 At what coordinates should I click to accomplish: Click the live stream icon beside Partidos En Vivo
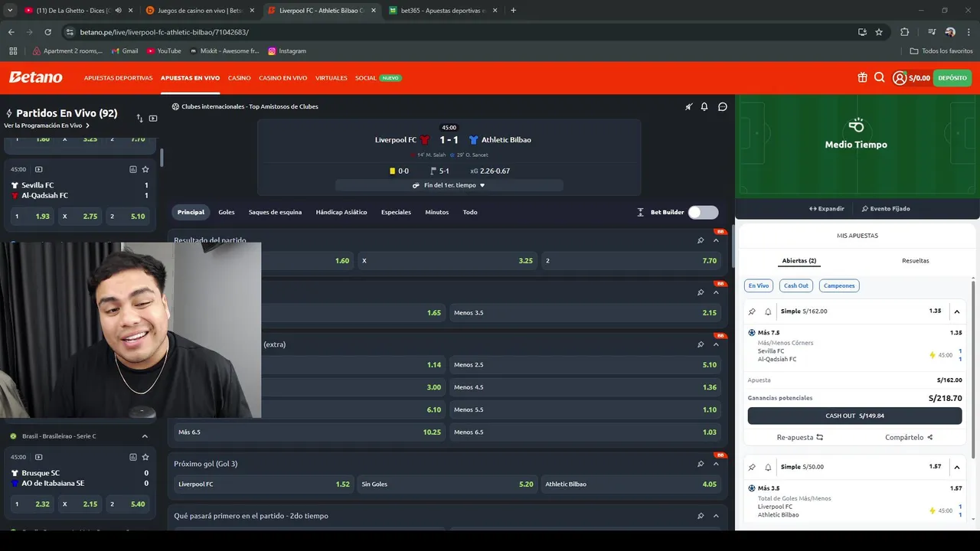pyautogui.click(x=153, y=119)
